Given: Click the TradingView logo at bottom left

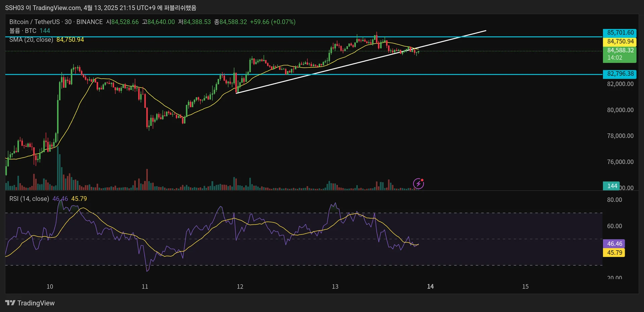Looking at the screenshot, I should click(x=30, y=303).
